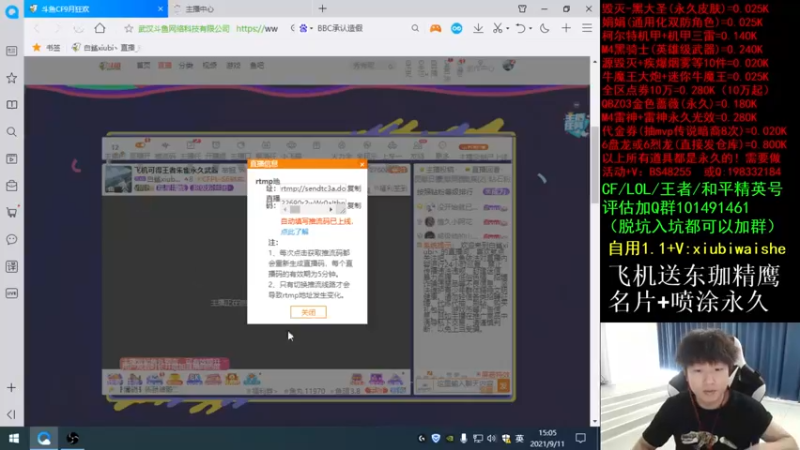Click the NVIDIA tray icon
Screen dimensions: 800x450
click(449, 438)
